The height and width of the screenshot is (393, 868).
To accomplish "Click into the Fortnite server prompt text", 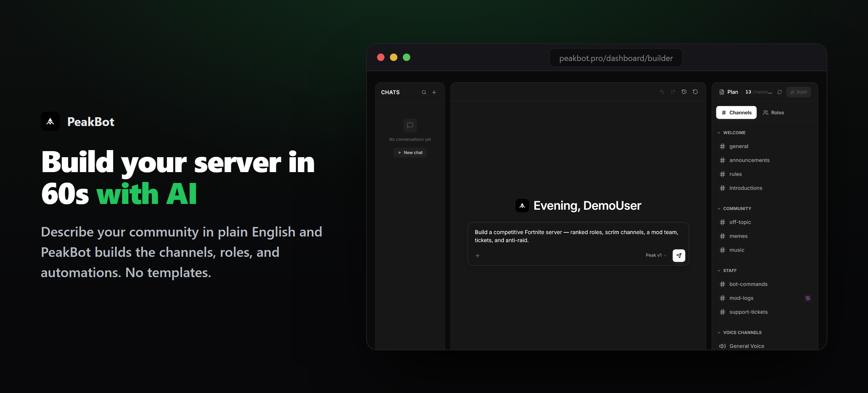I will point(576,236).
